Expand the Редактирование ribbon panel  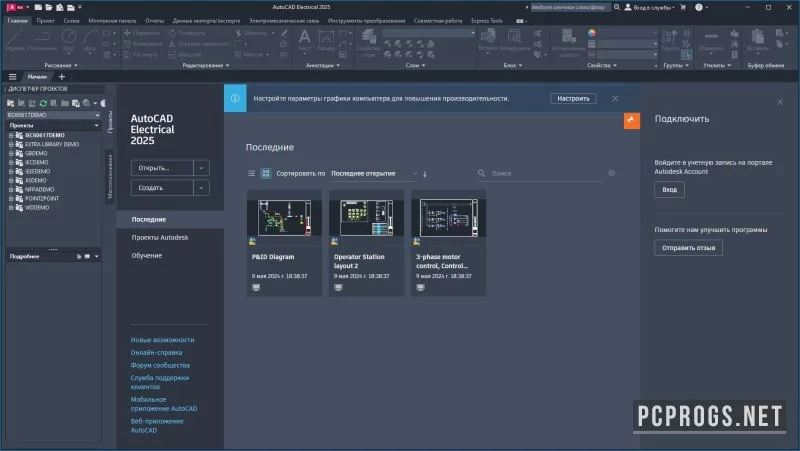coord(206,65)
